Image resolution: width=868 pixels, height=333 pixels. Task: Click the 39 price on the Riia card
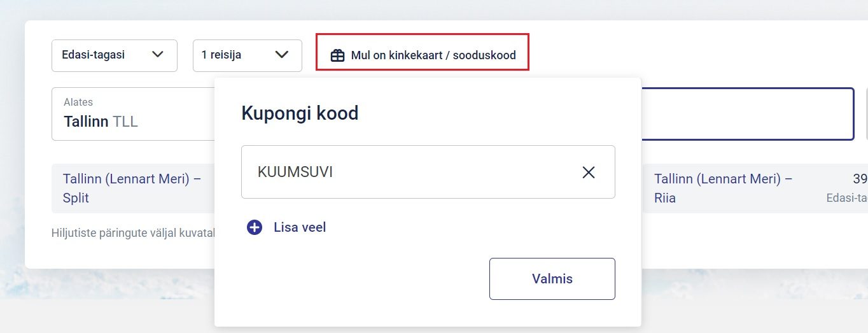860,179
